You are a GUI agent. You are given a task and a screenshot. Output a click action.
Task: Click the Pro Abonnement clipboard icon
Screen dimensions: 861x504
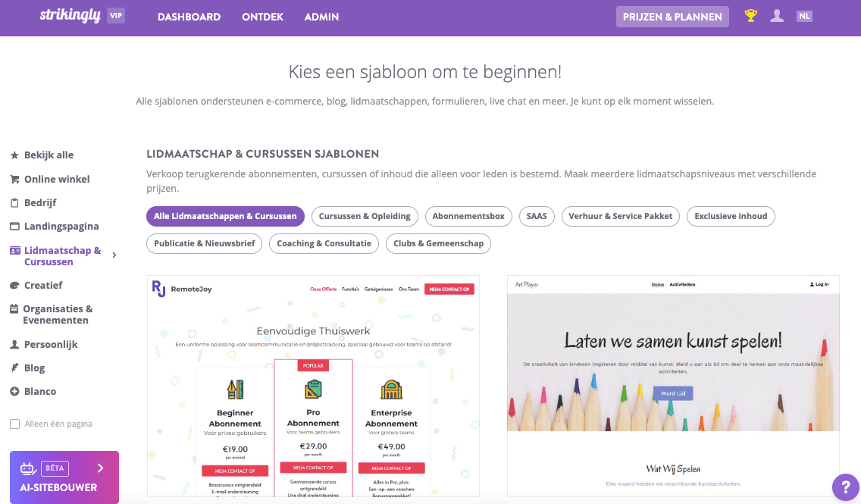point(313,389)
